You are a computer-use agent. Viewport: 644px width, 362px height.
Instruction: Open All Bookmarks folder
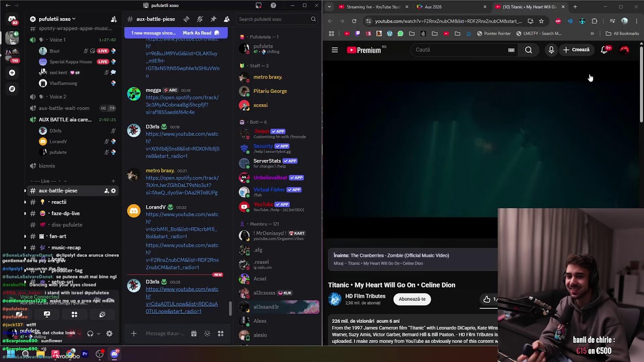(x=622, y=34)
